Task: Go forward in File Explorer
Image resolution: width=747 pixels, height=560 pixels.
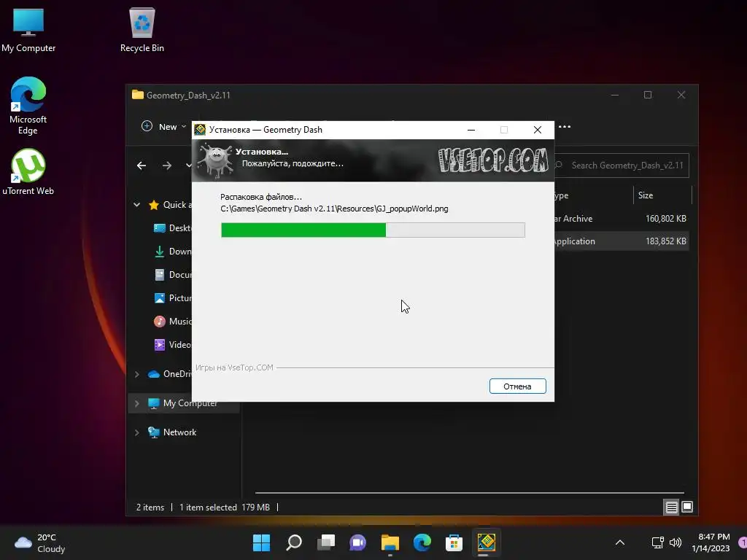Action: coord(167,166)
